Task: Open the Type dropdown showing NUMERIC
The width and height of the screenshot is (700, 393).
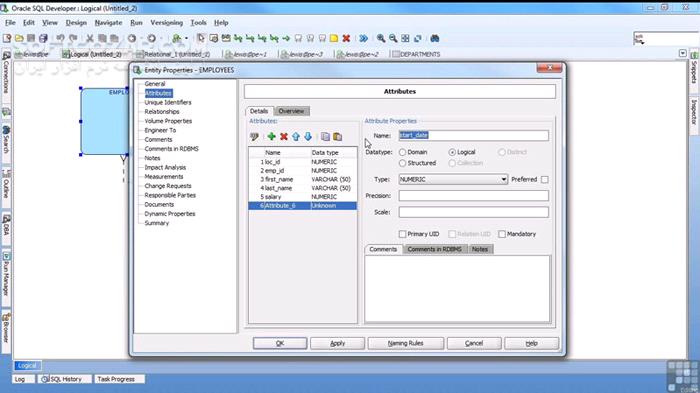Action: click(x=453, y=180)
